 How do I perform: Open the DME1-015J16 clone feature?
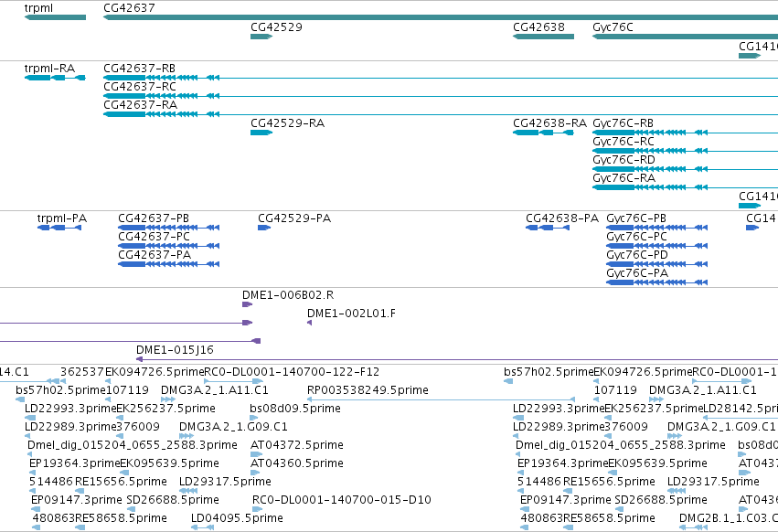pos(457,359)
